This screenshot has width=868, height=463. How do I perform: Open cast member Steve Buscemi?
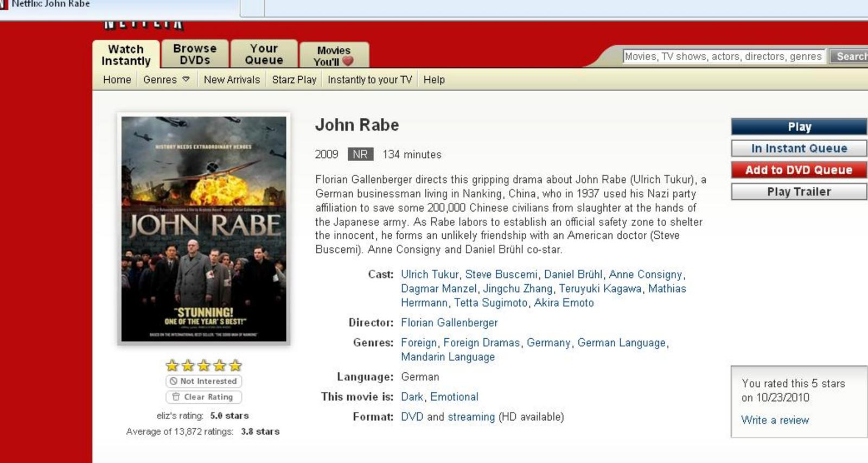[x=501, y=275]
